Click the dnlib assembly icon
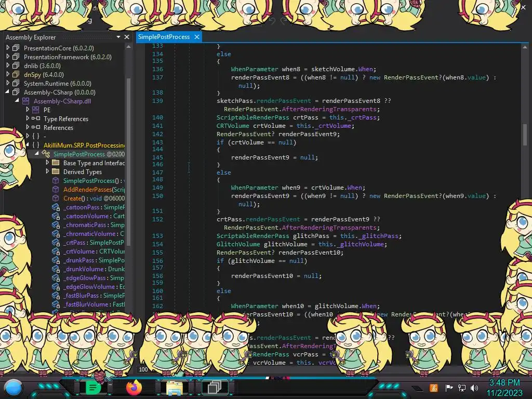The width and height of the screenshot is (532, 399). click(16, 65)
